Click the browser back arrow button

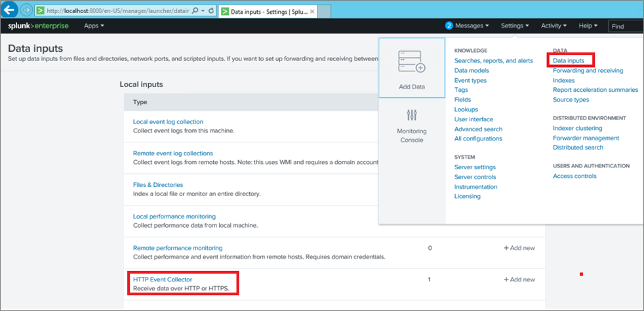[x=9, y=9]
